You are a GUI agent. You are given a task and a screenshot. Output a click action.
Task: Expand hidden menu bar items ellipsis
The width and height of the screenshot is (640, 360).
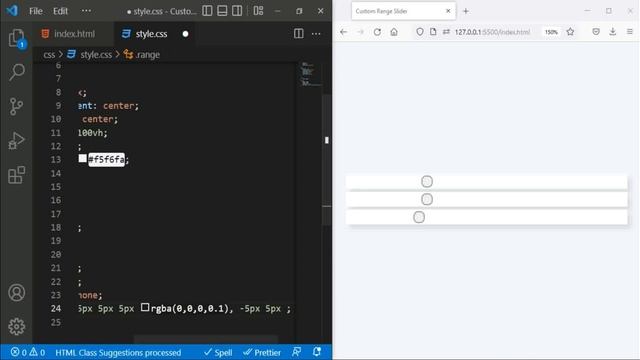[86, 11]
